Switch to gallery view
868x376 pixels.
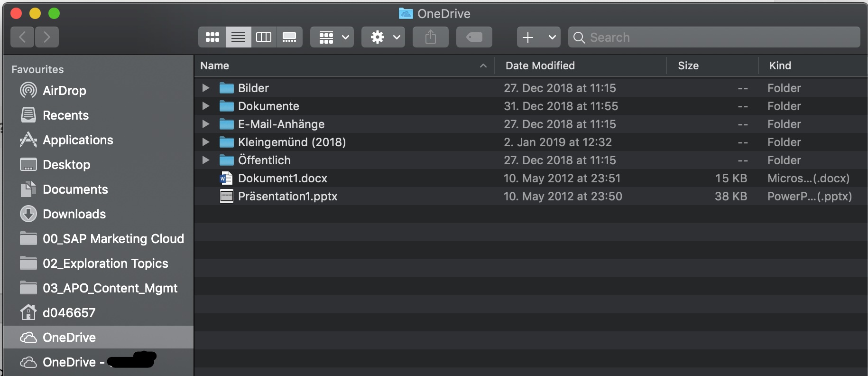point(289,37)
